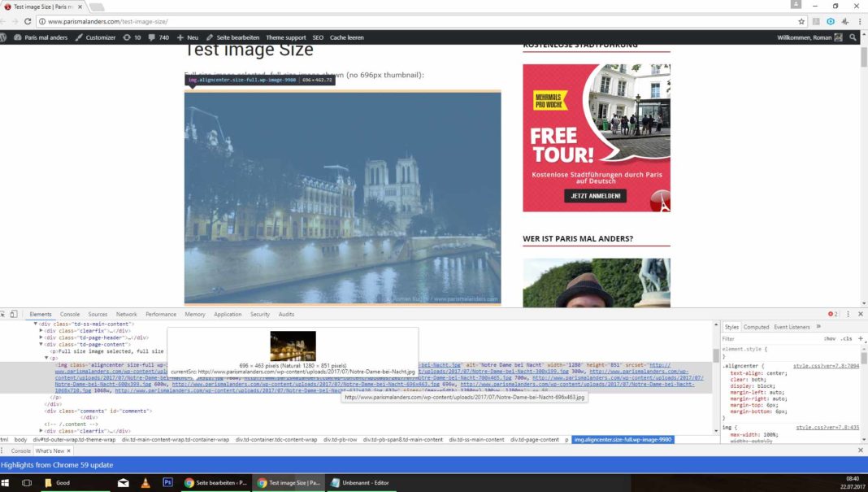
Task: Show more Styles pane tabs via chevron
Action: (818, 326)
